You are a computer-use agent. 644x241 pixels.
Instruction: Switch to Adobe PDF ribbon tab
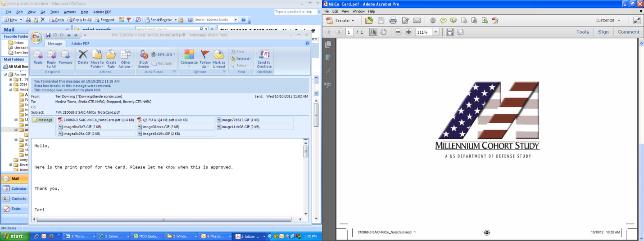(x=80, y=44)
